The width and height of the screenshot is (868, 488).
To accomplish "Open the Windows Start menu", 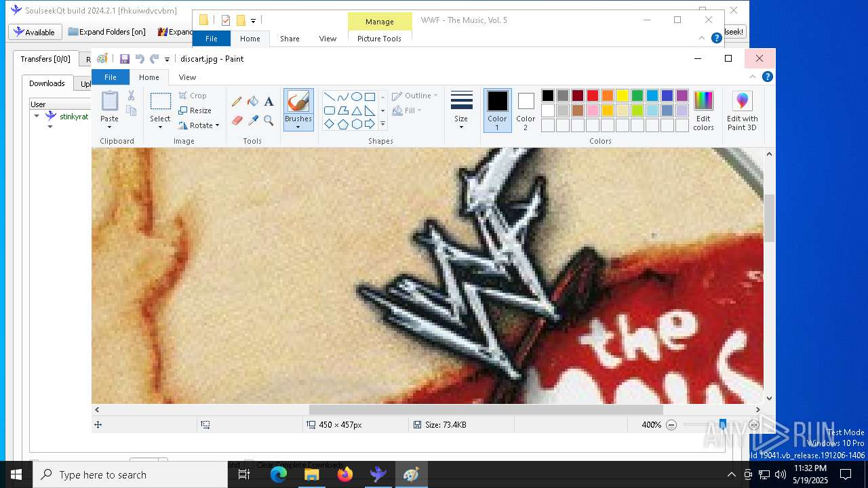I will point(16,474).
